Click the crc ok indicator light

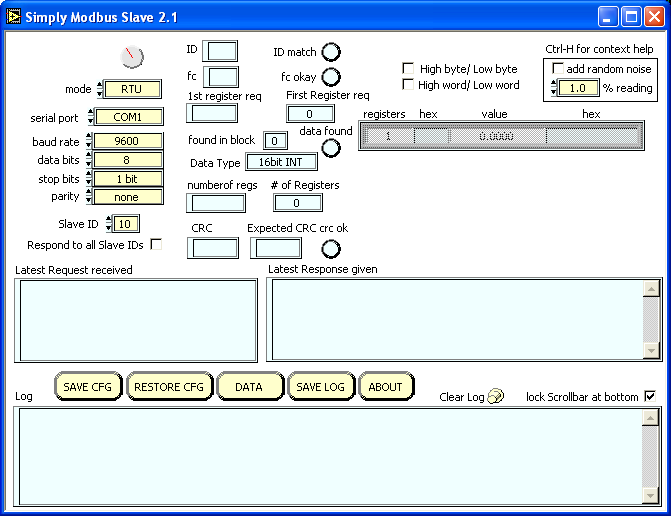tap(331, 249)
